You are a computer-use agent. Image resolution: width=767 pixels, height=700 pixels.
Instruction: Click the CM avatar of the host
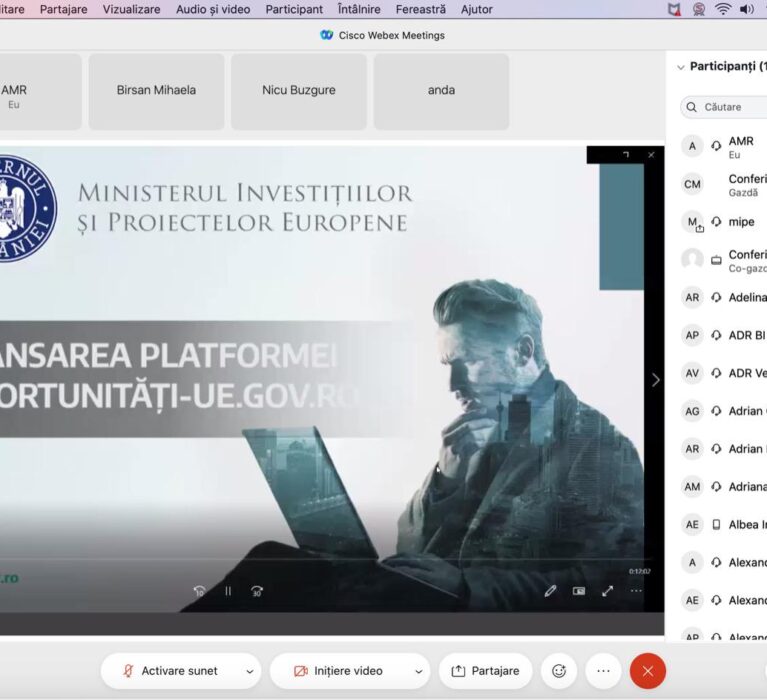coord(692,184)
